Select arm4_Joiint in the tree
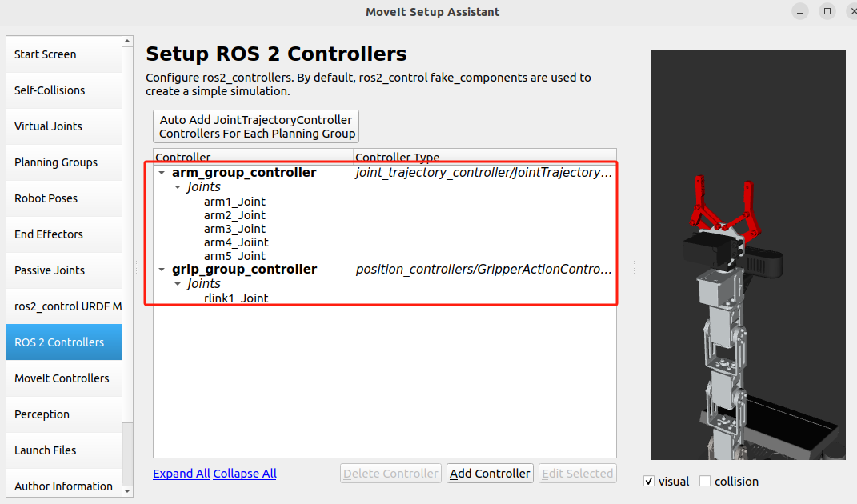Image resolution: width=857 pixels, height=504 pixels. tap(236, 242)
